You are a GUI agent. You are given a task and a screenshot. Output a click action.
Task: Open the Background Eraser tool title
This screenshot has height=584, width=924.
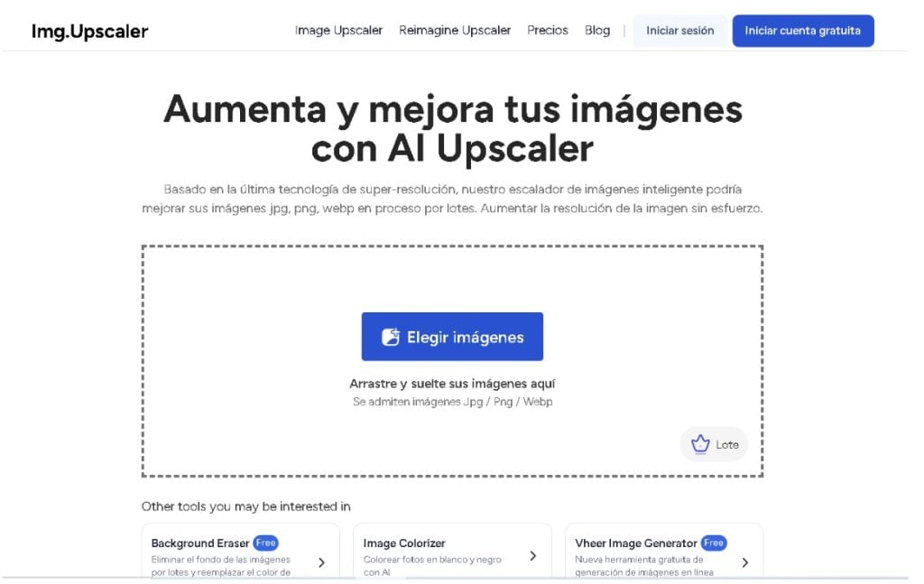[200, 543]
